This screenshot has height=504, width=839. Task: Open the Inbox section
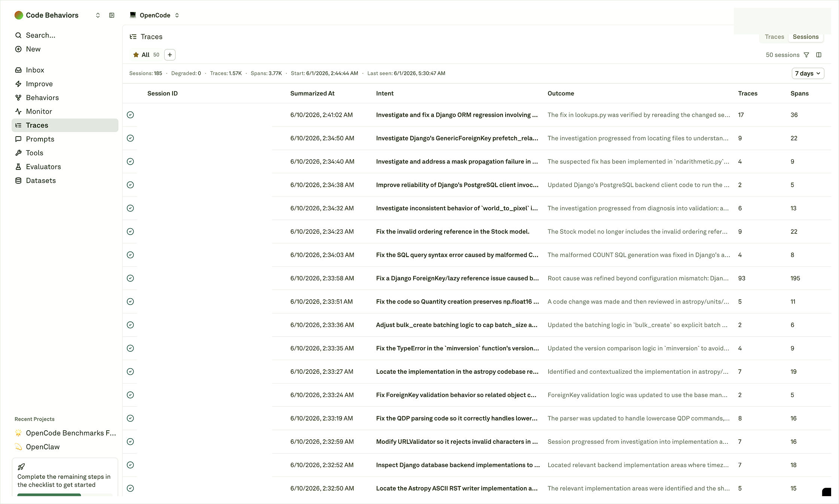tap(65, 70)
